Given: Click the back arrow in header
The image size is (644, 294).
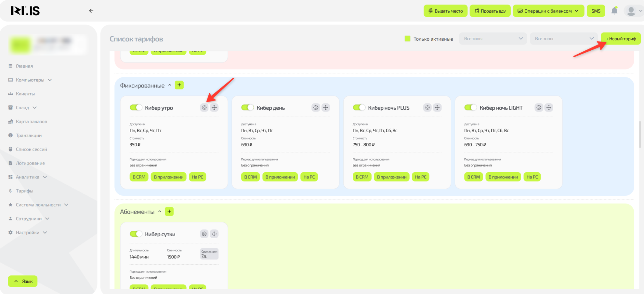Looking at the screenshot, I should pos(91,11).
